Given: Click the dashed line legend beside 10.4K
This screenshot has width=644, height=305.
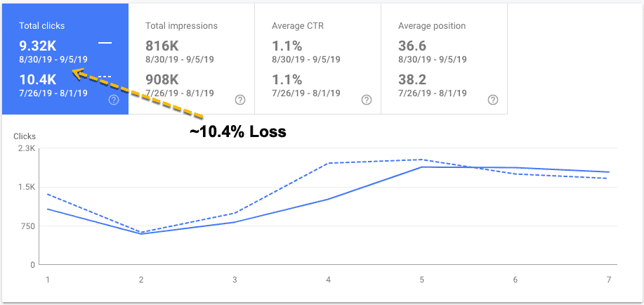Looking at the screenshot, I should [x=105, y=76].
